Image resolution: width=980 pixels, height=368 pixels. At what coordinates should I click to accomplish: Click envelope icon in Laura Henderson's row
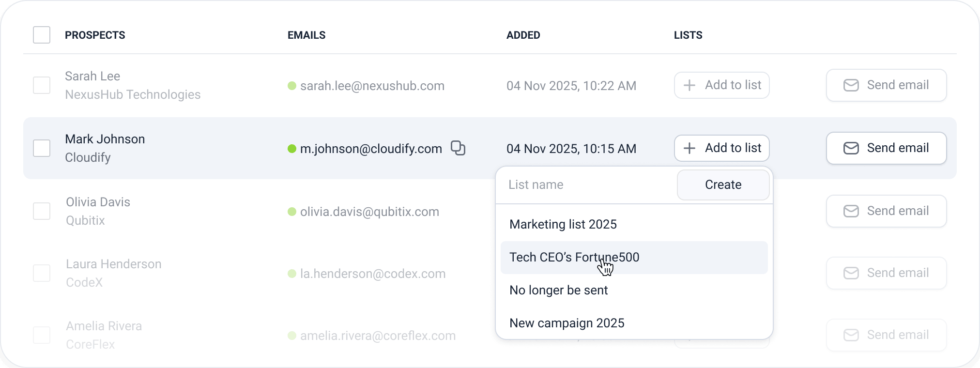pos(851,273)
